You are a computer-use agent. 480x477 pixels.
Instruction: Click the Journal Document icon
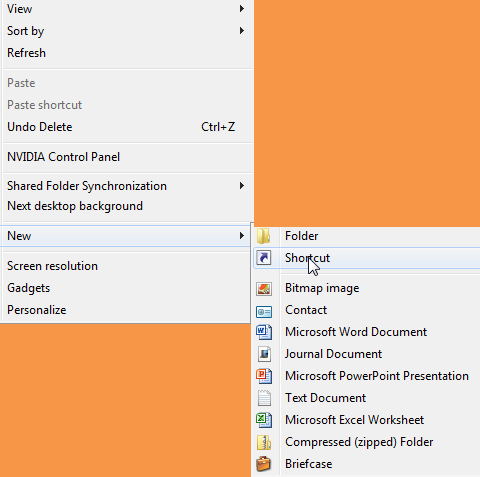264,354
